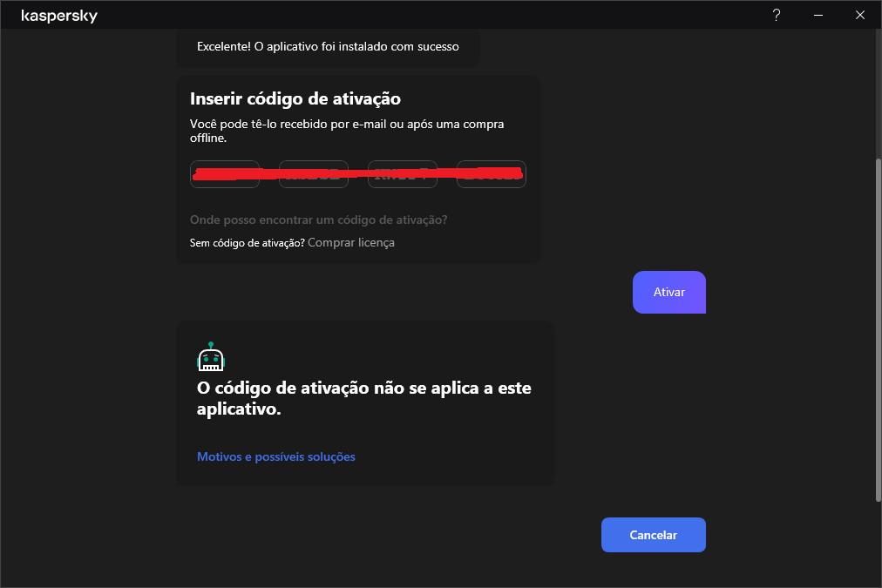Click the second activation code field
The width and height of the screenshot is (882, 588).
[314, 174]
